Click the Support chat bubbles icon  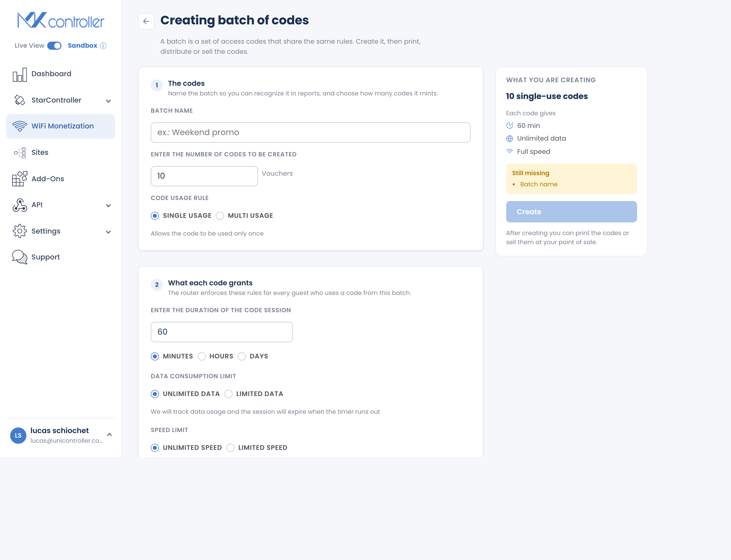click(x=20, y=257)
